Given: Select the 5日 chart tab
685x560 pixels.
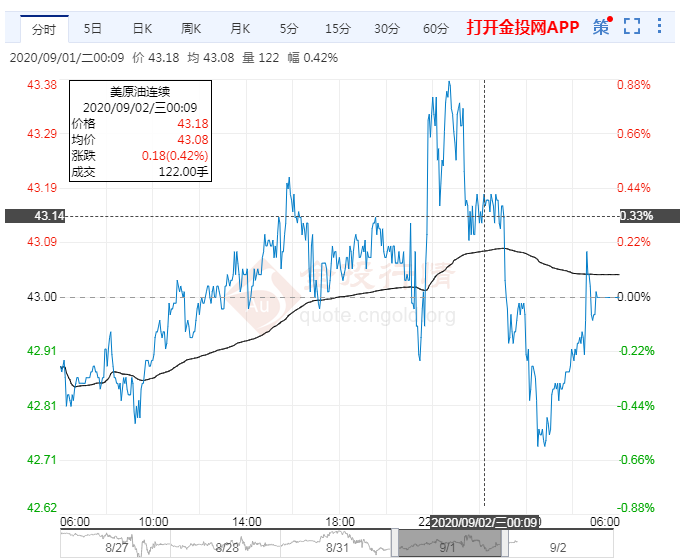Looking at the screenshot, I should coord(93,28).
